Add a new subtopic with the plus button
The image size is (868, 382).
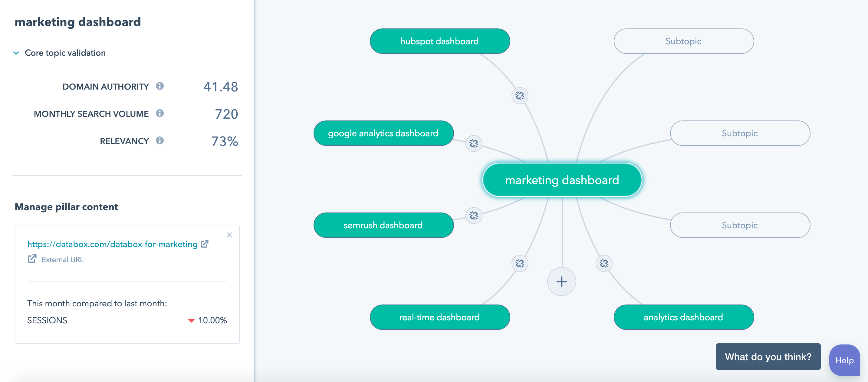561,282
